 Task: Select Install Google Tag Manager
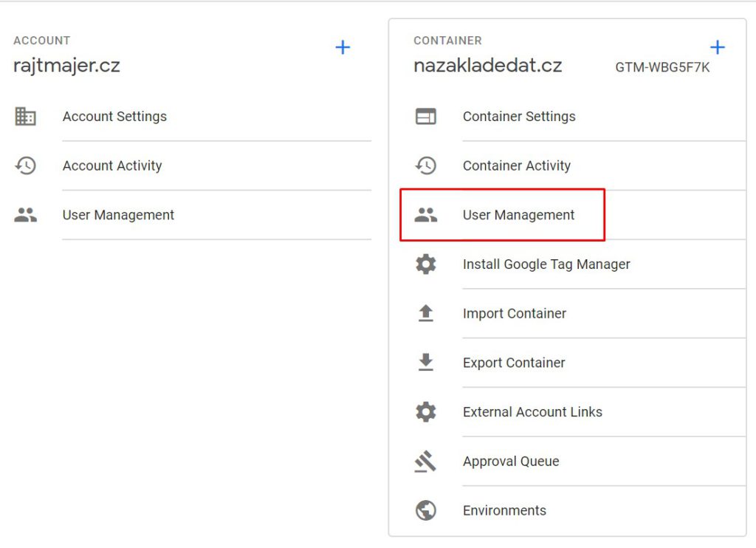pyautogui.click(x=546, y=264)
